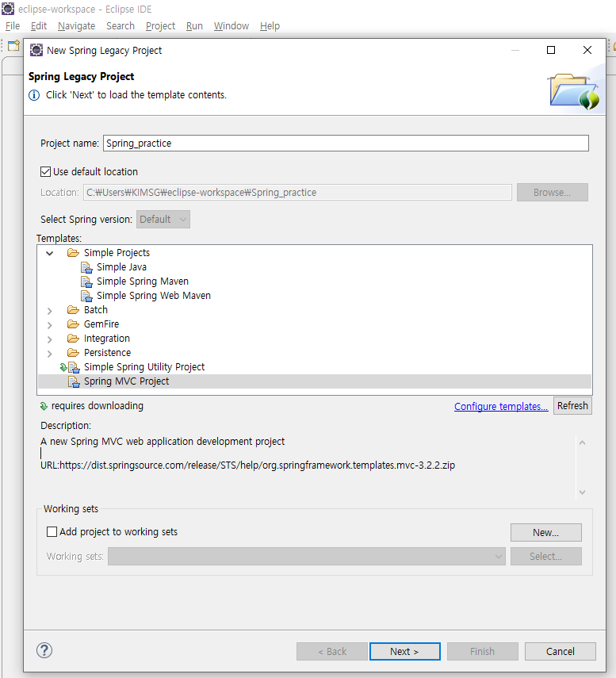Click the GemFire folder icon
The image size is (616, 678).
(x=73, y=324)
